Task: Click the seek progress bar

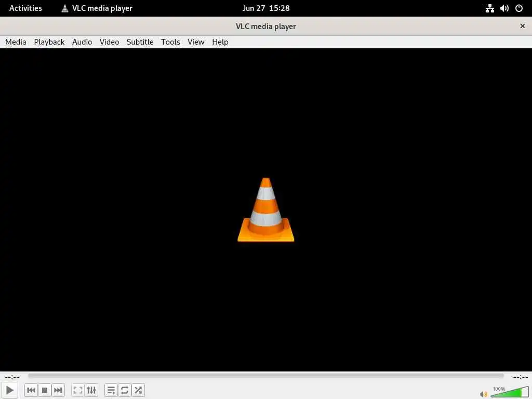Action: (x=265, y=376)
